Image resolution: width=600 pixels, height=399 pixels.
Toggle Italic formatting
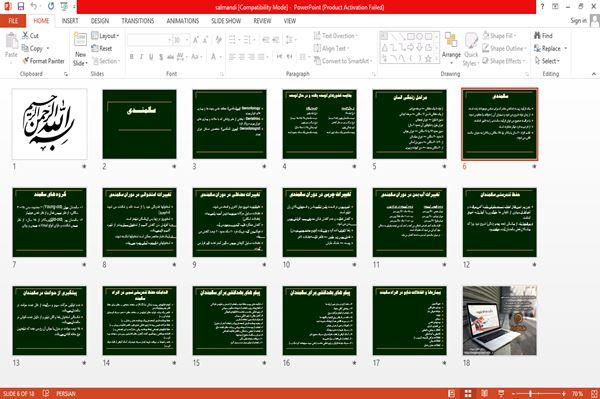[141, 57]
